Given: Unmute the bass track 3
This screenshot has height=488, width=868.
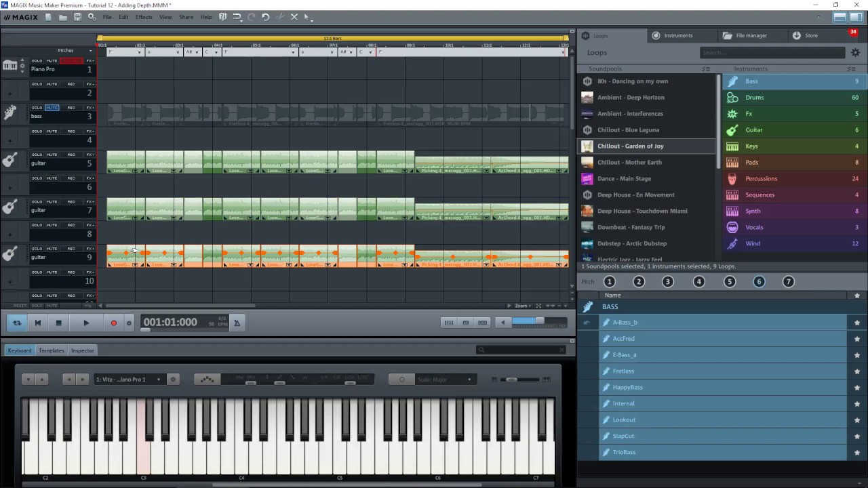Looking at the screenshot, I should [52, 108].
